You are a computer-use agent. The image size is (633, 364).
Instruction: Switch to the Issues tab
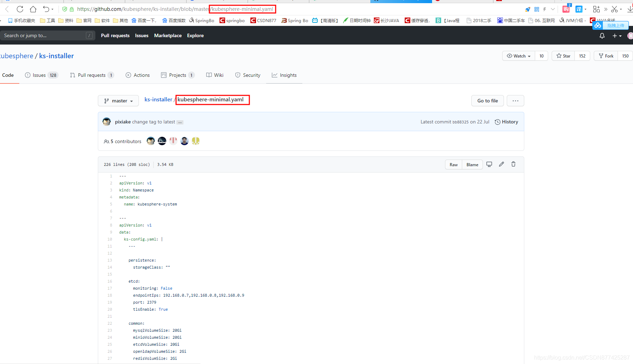(41, 75)
